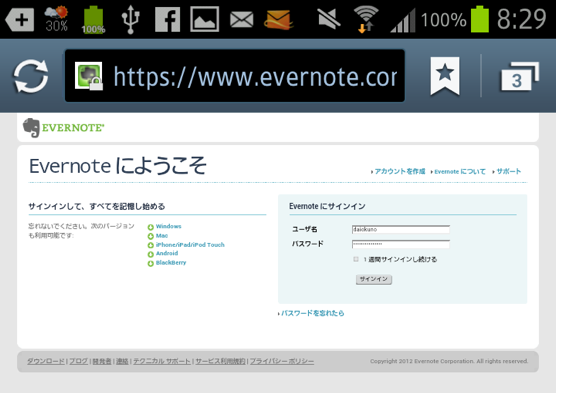Open the サポート link at top right
The height and width of the screenshot is (393, 561).
coord(508,171)
